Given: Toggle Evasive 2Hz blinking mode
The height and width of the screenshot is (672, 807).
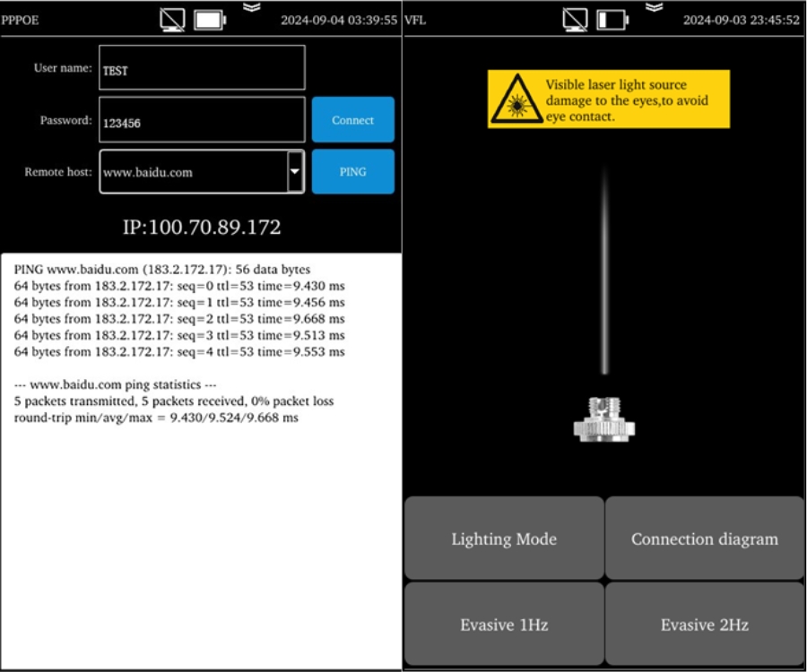Looking at the screenshot, I should [x=705, y=625].
